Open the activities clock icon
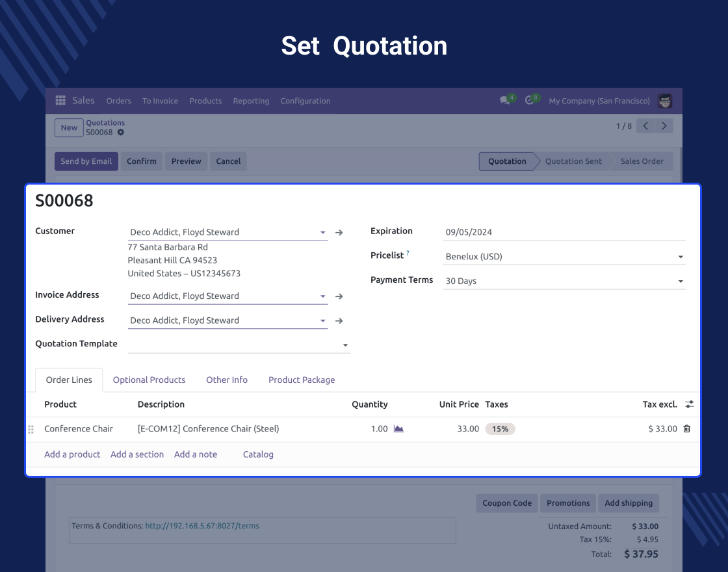Image resolution: width=728 pixels, height=572 pixels. (529, 100)
